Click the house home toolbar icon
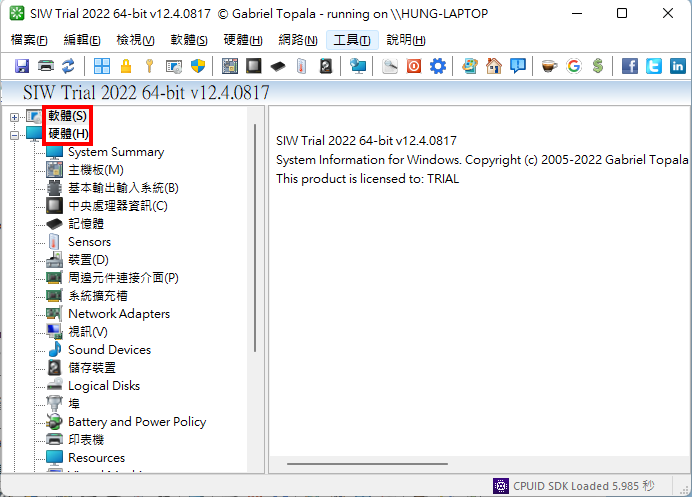Screen dimensions: 696x500 (x=494, y=67)
